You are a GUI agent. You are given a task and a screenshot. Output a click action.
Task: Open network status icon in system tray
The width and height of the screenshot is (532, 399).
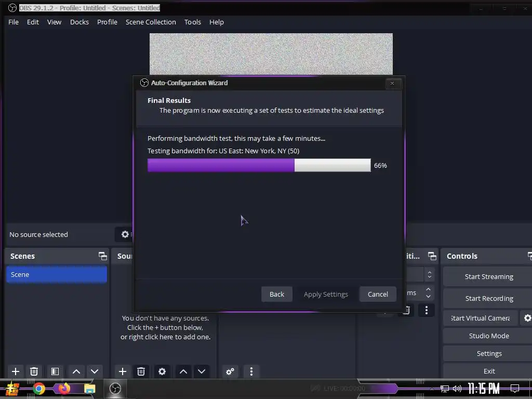point(444,389)
